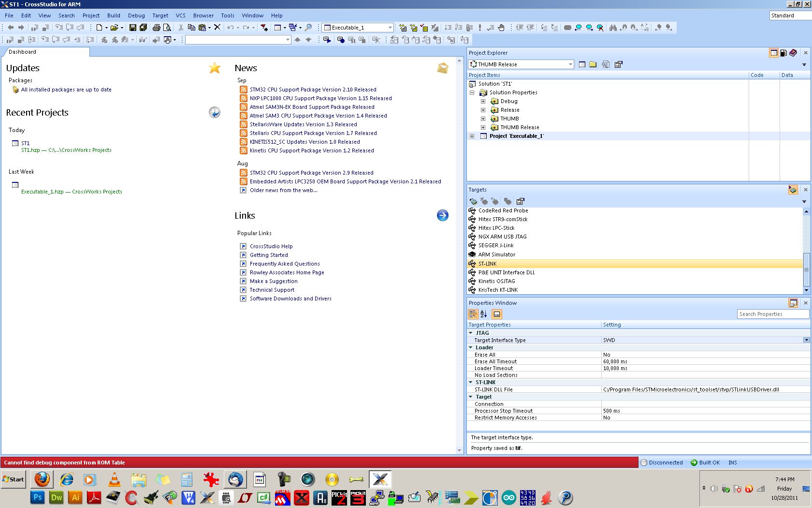The height and width of the screenshot is (508, 812).
Task: Click the Show description icon in Properties Window
Action: [x=497, y=314]
